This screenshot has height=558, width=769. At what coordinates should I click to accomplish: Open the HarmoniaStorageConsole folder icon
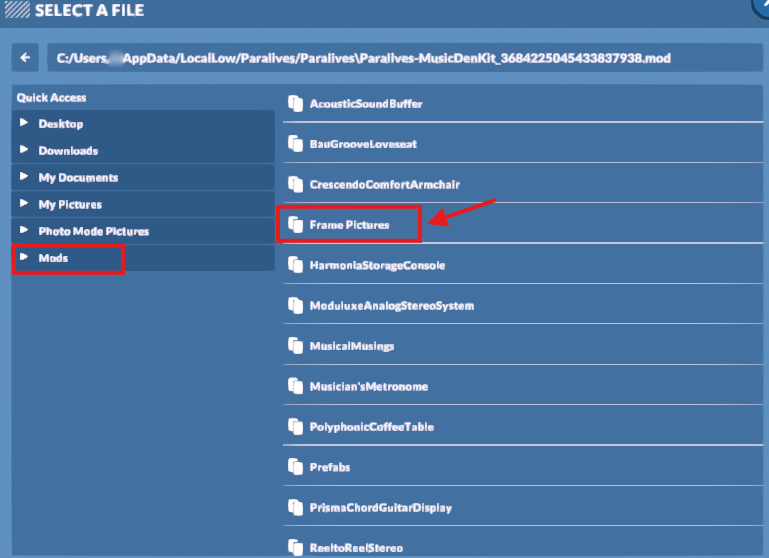[x=295, y=265]
